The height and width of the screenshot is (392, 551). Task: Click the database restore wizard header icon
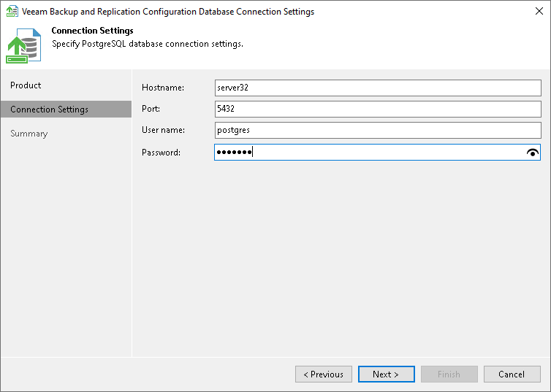coord(23,46)
